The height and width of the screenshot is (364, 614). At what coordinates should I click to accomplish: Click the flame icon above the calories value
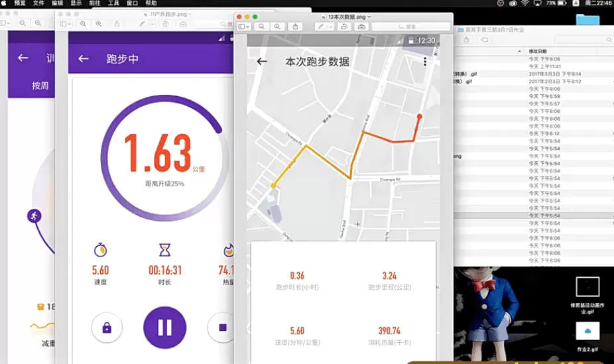(229, 250)
